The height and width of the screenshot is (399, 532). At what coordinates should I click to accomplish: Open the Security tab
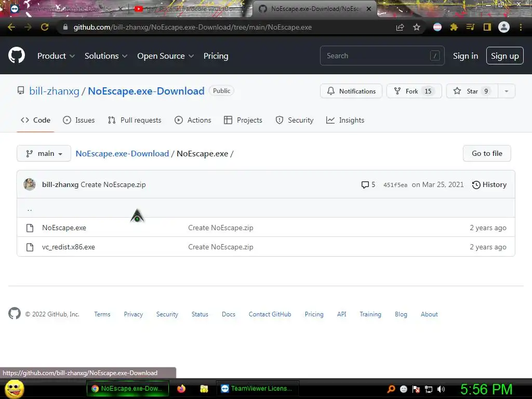click(x=295, y=120)
